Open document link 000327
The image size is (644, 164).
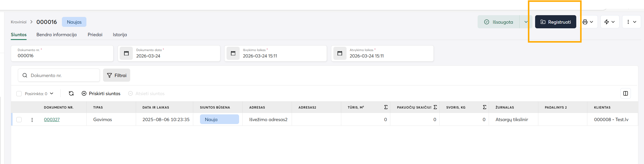(52, 120)
